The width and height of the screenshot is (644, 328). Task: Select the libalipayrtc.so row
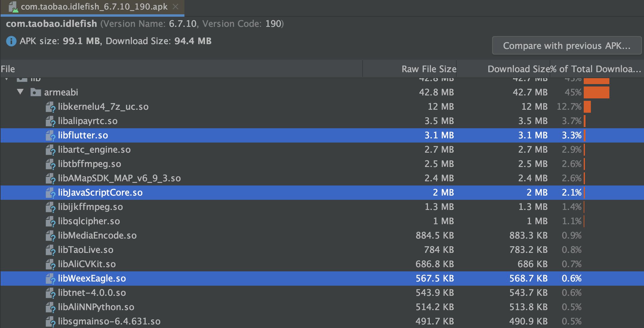point(88,121)
